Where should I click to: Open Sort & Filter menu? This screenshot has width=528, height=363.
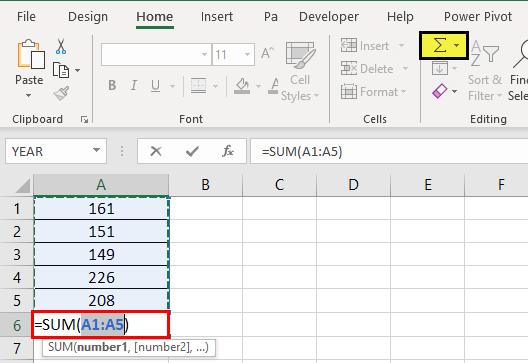485,71
